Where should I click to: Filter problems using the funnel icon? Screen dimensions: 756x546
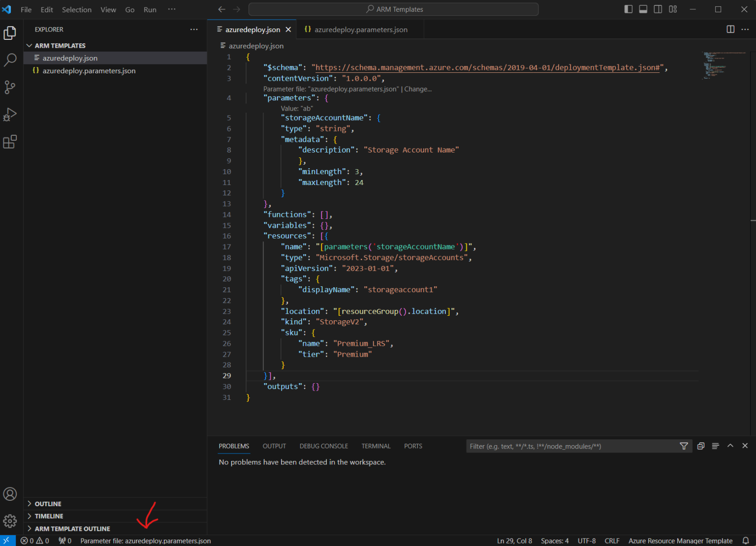684,446
